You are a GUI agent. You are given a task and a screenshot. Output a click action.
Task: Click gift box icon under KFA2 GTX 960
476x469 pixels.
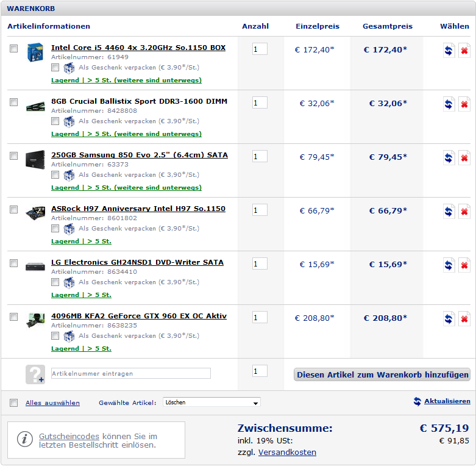69,336
